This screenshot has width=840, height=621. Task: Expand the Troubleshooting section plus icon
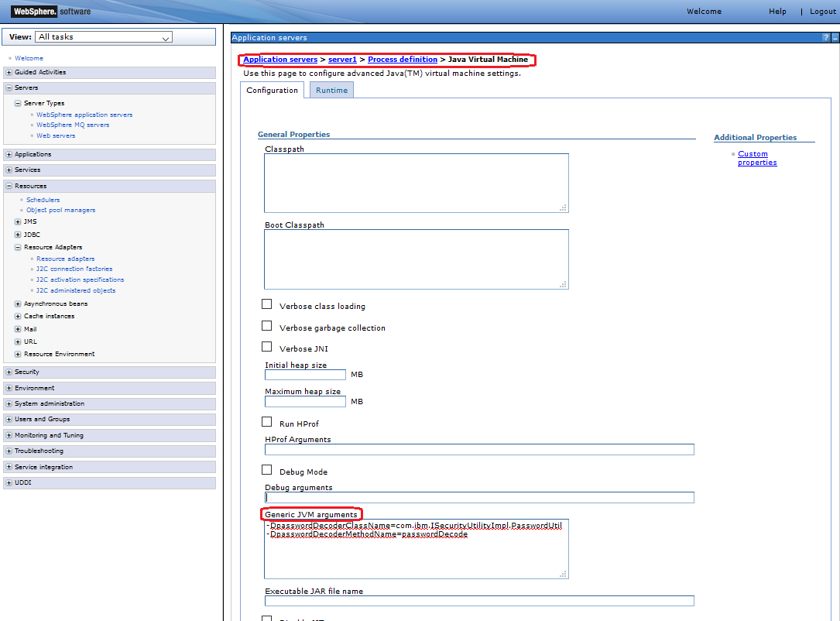click(x=9, y=451)
